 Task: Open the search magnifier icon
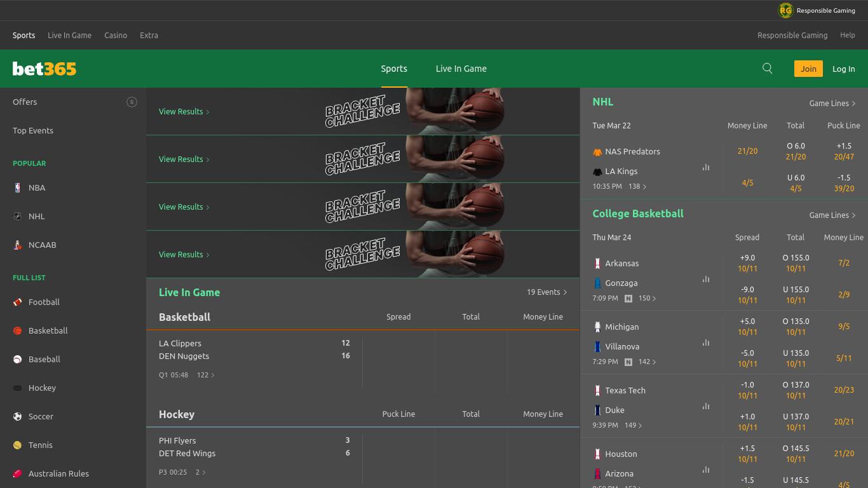point(768,69)
